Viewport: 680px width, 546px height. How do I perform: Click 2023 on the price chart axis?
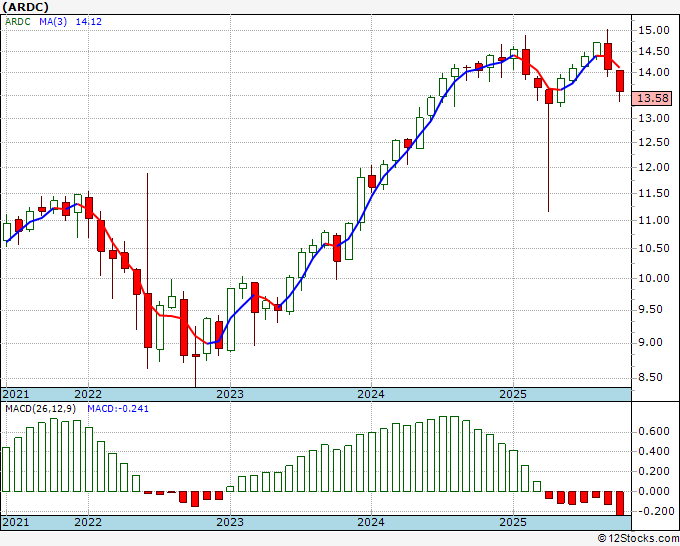click(x=230, y=394)
